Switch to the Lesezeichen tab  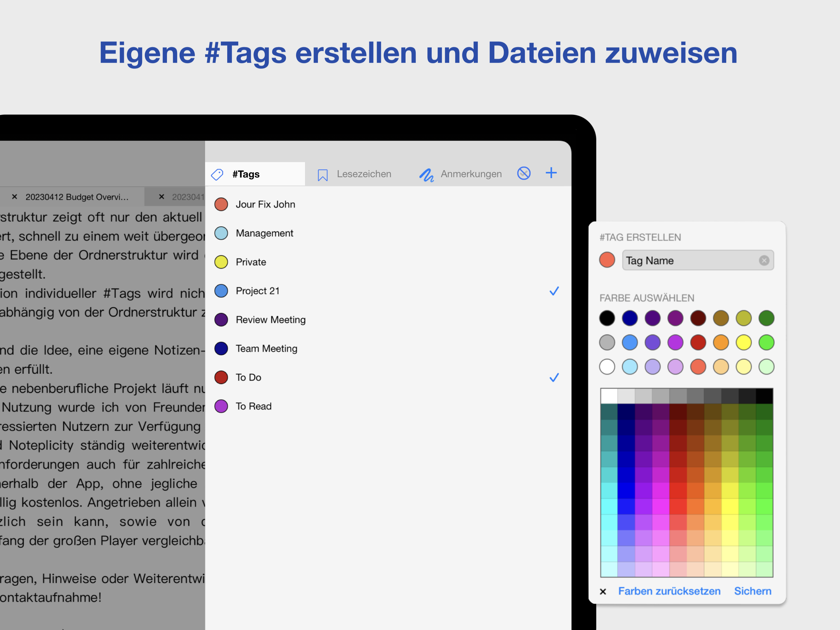click(x=354, y=174)
